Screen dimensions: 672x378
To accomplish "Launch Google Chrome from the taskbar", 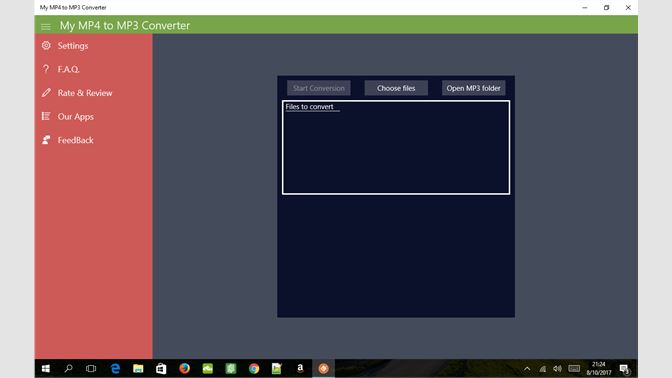I will pyautogui.click(x=254, y=368).
